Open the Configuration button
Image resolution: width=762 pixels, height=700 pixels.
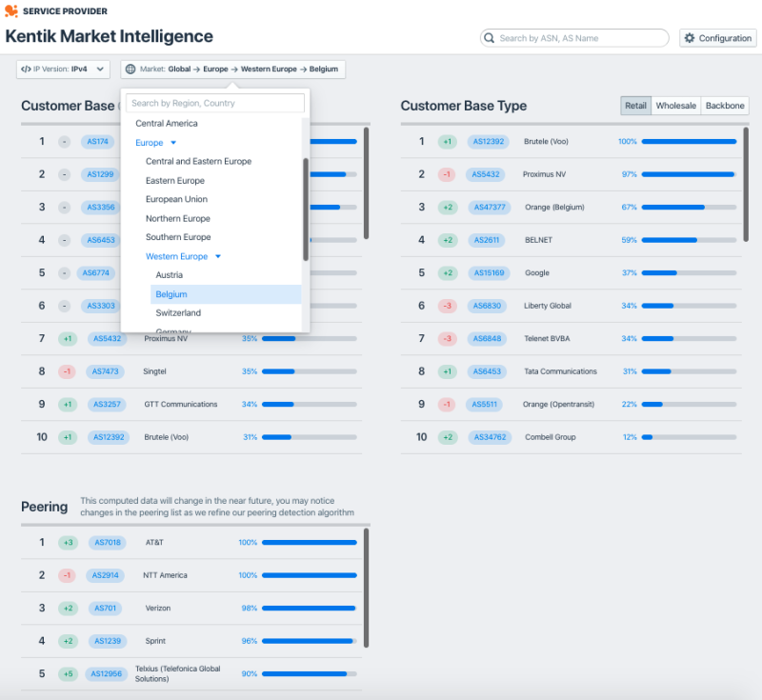(x=718, y=38)
